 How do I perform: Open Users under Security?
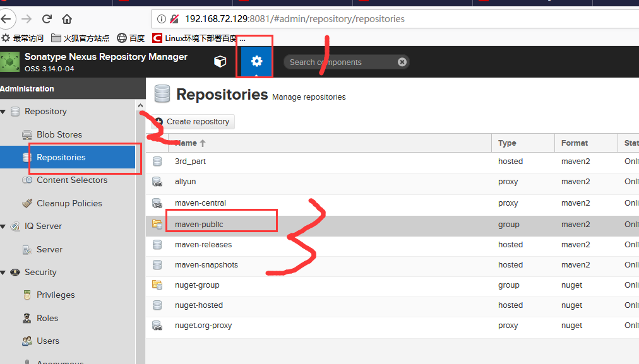click(x=48, y=341)
